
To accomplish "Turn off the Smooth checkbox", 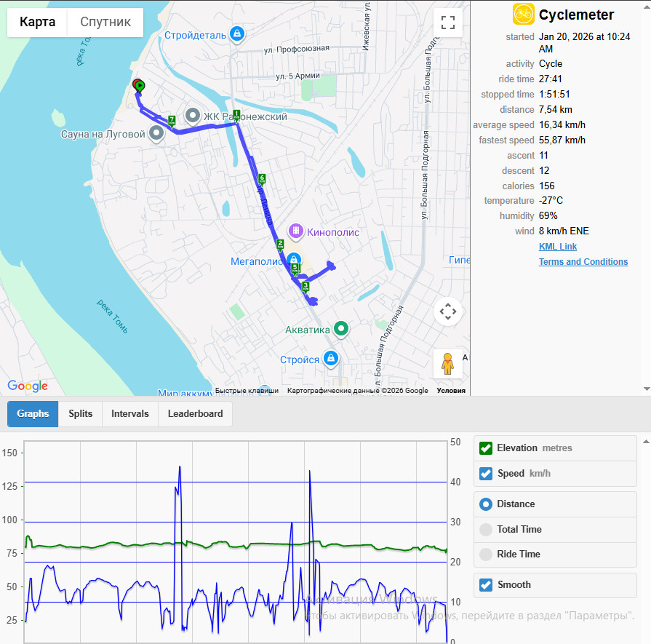I will point(486,585).
